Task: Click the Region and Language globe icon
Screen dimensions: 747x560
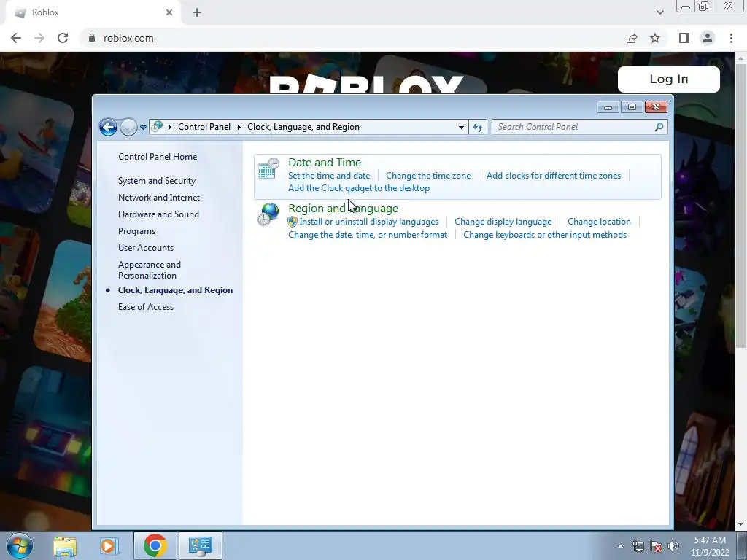Action: 268,214
